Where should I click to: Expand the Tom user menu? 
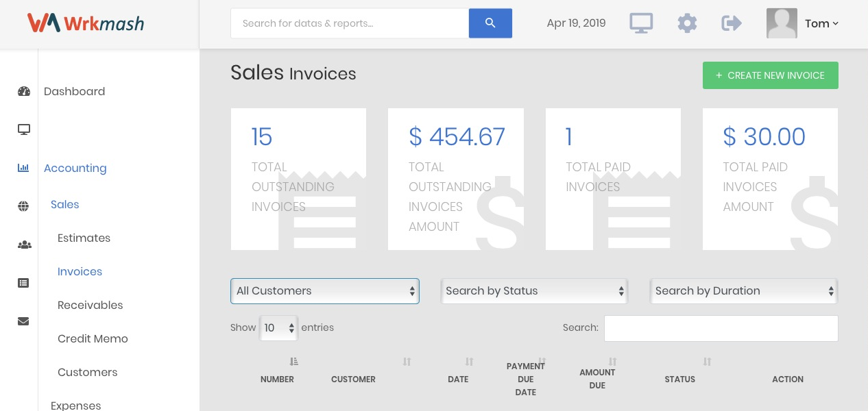point(821,23)
